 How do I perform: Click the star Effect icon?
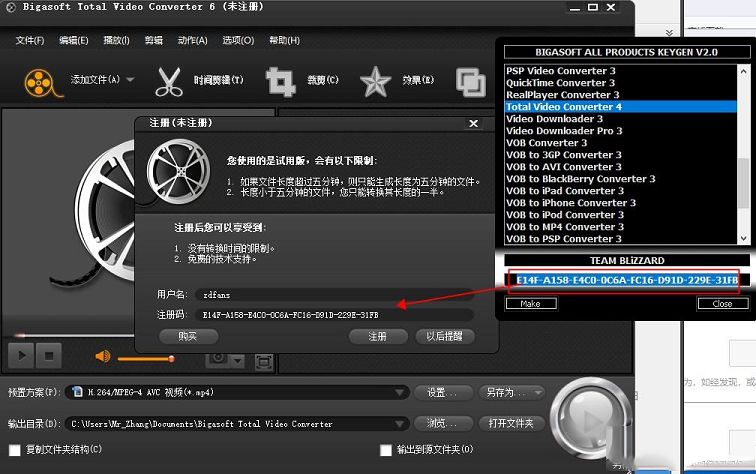[x=375, y=81]
